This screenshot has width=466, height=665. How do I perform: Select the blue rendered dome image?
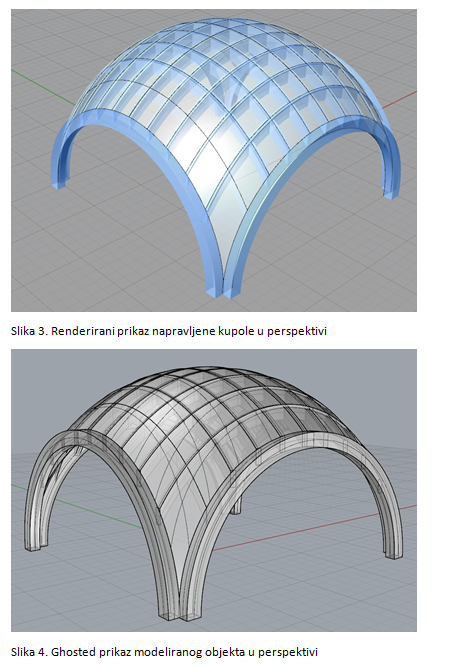(x=214, y=160)
